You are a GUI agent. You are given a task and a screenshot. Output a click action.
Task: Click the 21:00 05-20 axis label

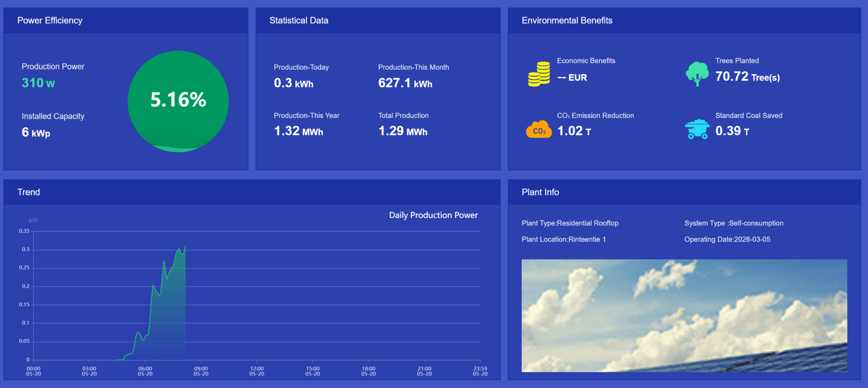[425, 371]
